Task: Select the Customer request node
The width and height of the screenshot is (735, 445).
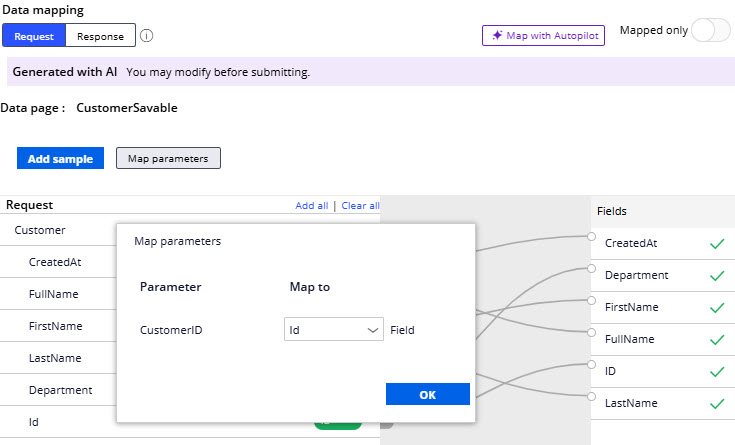Action: click(x=40, y=230)
